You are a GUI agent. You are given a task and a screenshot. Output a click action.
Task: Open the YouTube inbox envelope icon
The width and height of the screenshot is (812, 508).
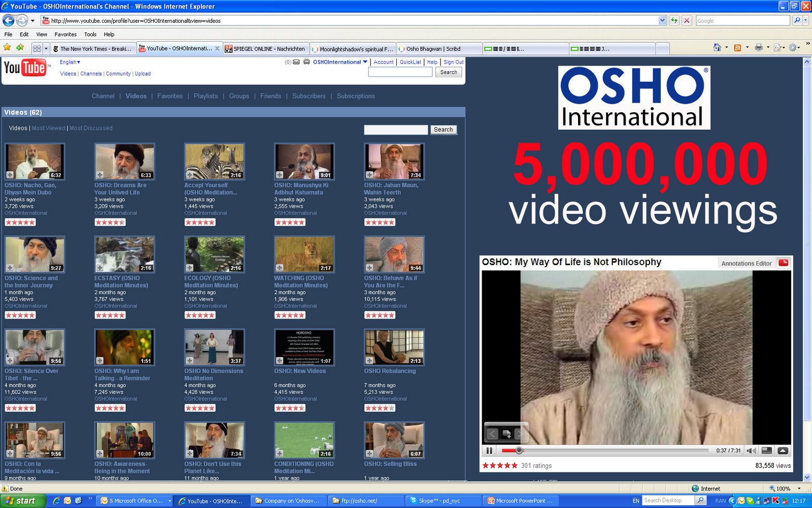296,62
